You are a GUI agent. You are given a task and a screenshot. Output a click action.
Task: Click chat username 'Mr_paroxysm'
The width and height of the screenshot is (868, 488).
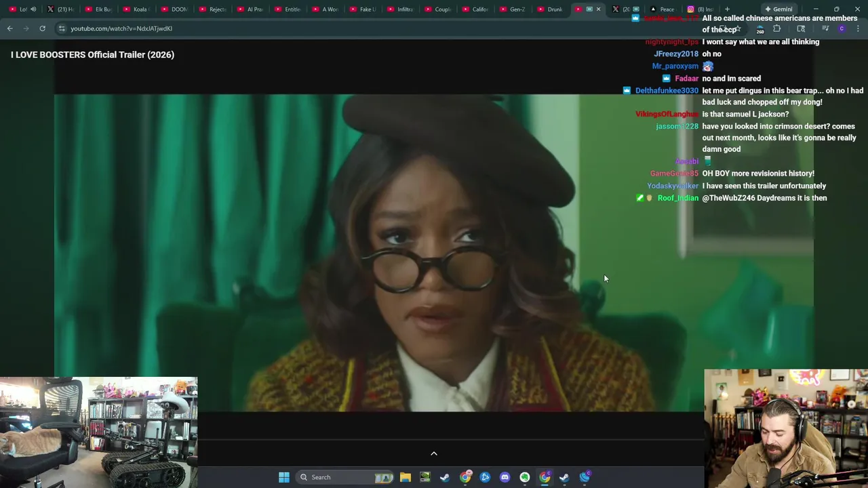675,66
